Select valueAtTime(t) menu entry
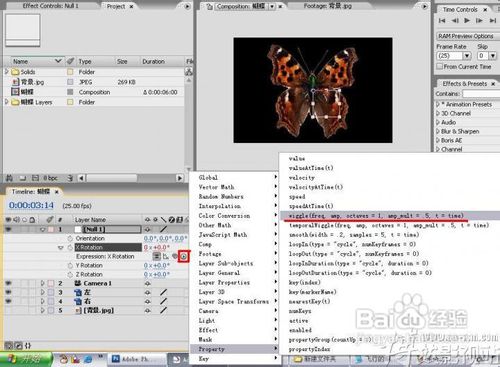Image resolution: width=500 pixels, height=367 pixels. tap(311, 168)
